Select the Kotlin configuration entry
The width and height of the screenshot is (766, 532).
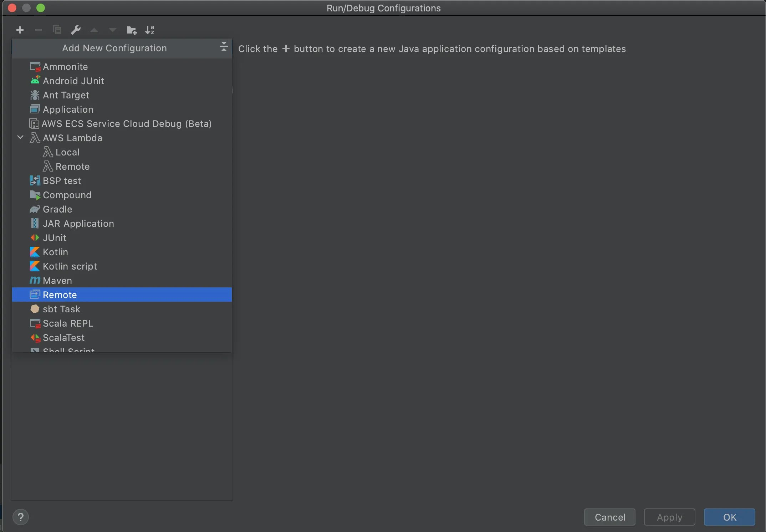click(x=55, y=252)
